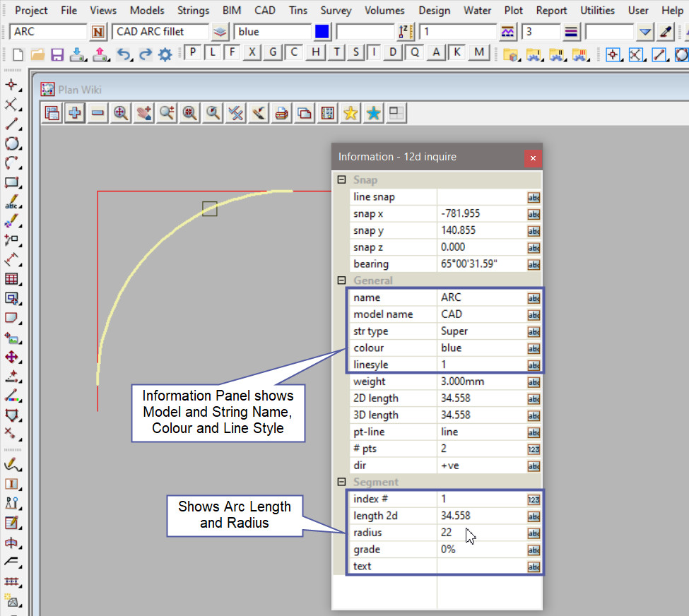
Task: Click the CAD ARC fillet model field
Action: pos(160,32)
